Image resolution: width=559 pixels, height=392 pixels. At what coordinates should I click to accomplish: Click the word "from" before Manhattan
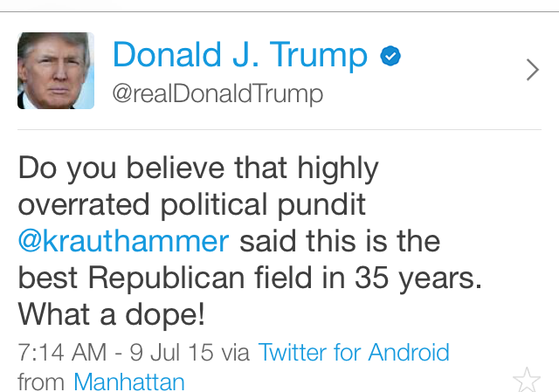41,382
